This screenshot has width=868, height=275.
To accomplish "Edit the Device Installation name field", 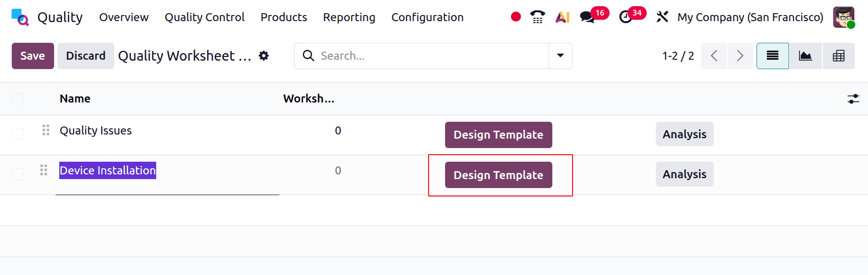I will pyautogui.click(x=167, y=171).
